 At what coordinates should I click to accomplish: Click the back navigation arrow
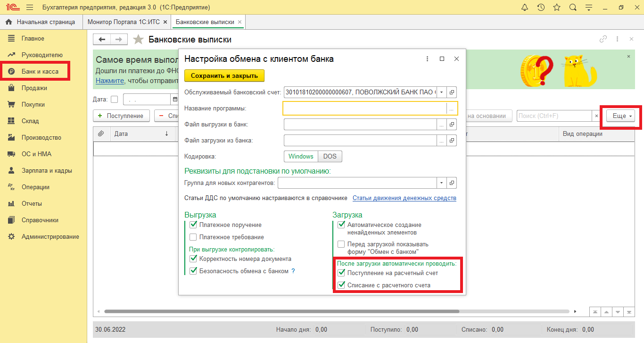tap(102, 40)
